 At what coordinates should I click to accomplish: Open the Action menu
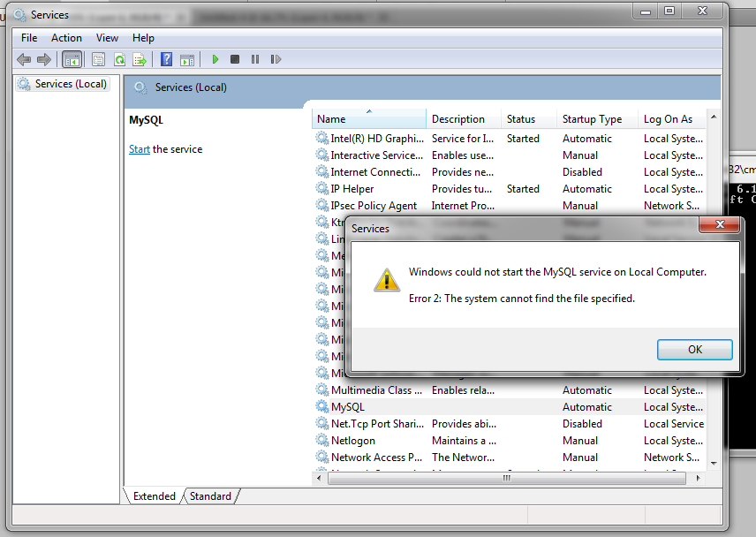coord(66,38)
